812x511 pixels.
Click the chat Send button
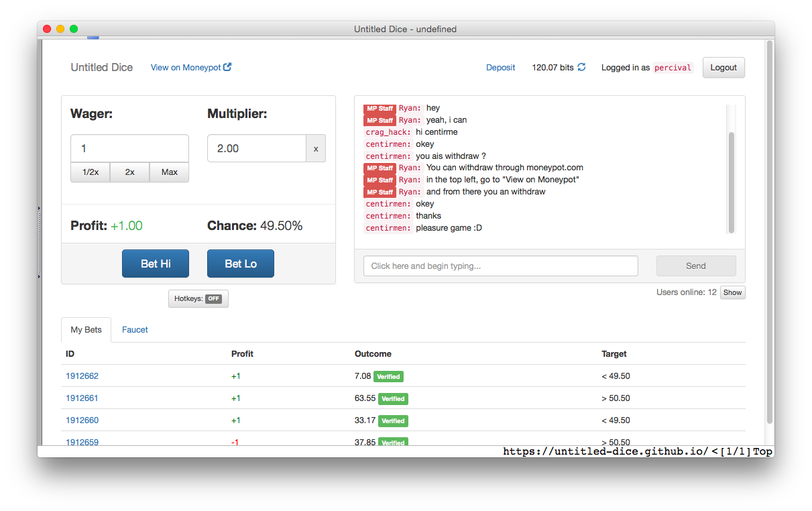coord(696,266)
